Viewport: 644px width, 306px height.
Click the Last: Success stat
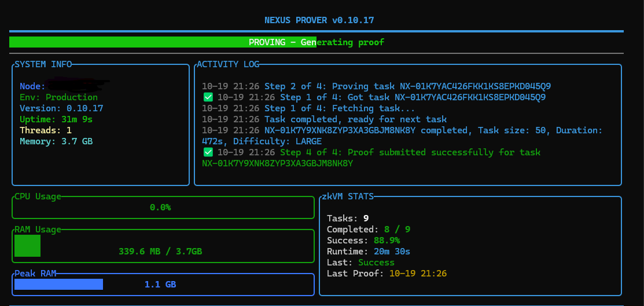[x=360, y=263]
